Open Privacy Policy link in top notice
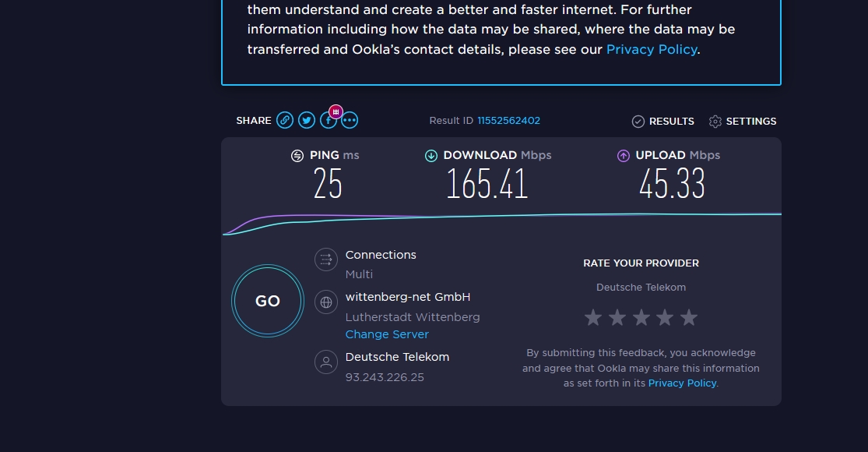868x452 pixels. 652,49
